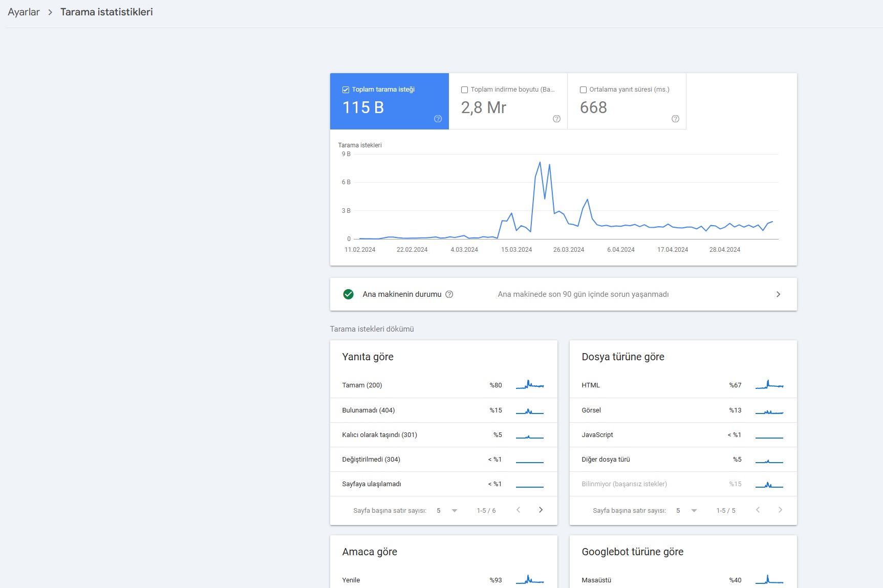Click the Kalıcı olarak taşındı (301) sparkline
883x588 pixels.
click(x=529, y=435)
